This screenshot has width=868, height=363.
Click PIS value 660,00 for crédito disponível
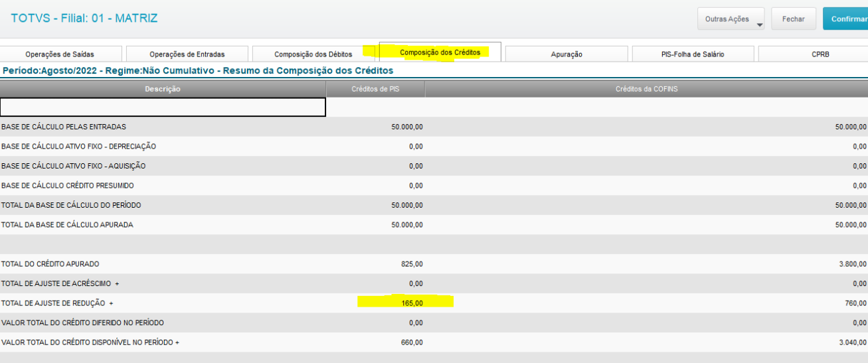(412, 342)
